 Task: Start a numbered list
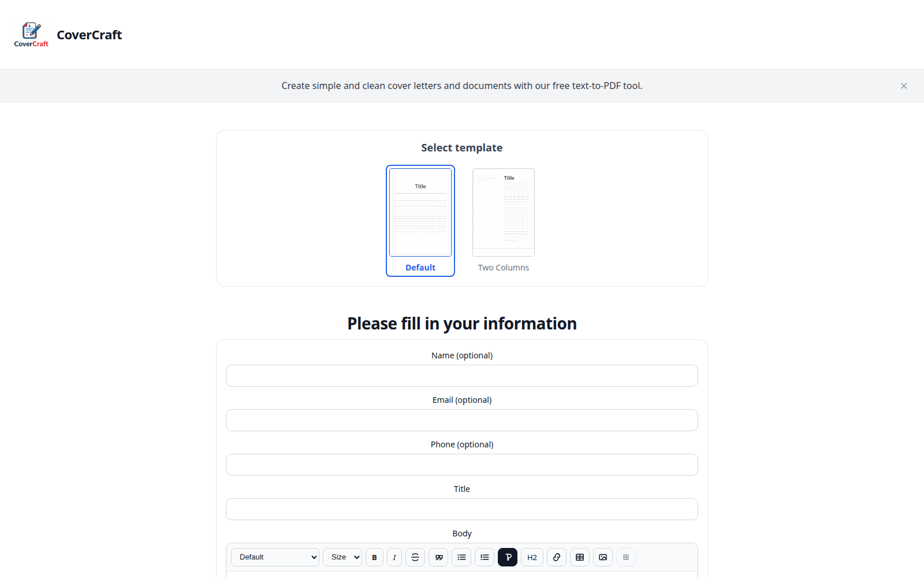[485, 557]
